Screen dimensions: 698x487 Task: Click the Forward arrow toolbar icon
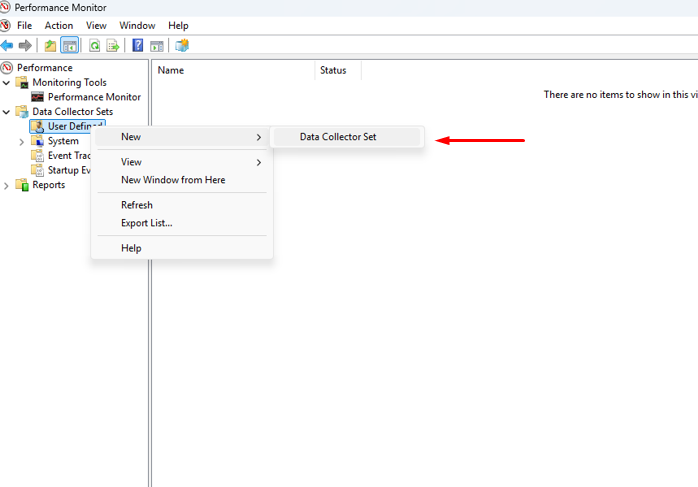click(24, 45)
